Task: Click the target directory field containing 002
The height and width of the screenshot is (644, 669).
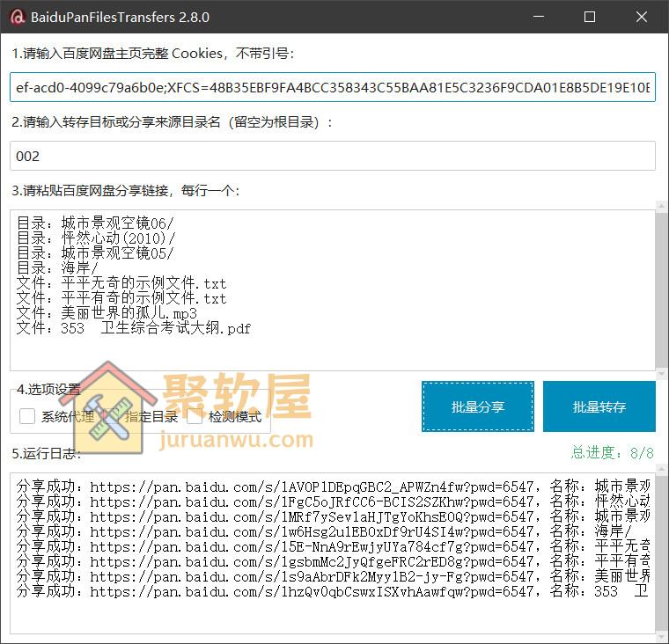Action: tap(333, 156)
